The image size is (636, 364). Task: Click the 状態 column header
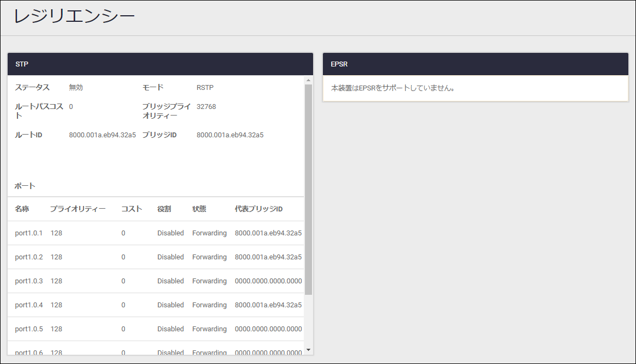[199, 209]
